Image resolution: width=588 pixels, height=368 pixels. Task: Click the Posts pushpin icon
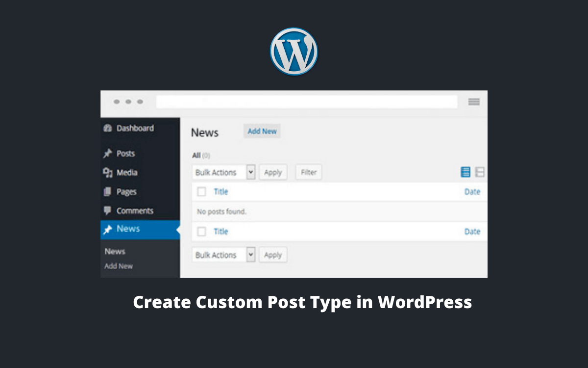pos(108,154)
